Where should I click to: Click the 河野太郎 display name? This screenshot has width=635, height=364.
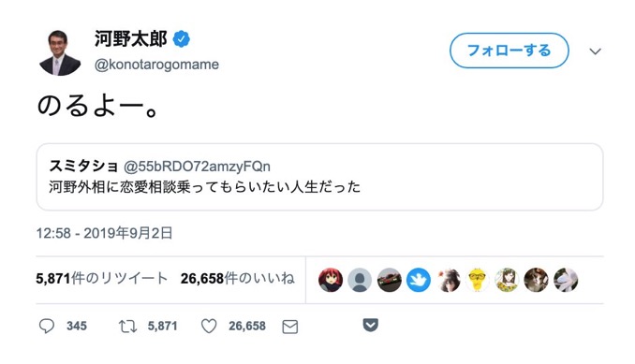tap(131, 39)
